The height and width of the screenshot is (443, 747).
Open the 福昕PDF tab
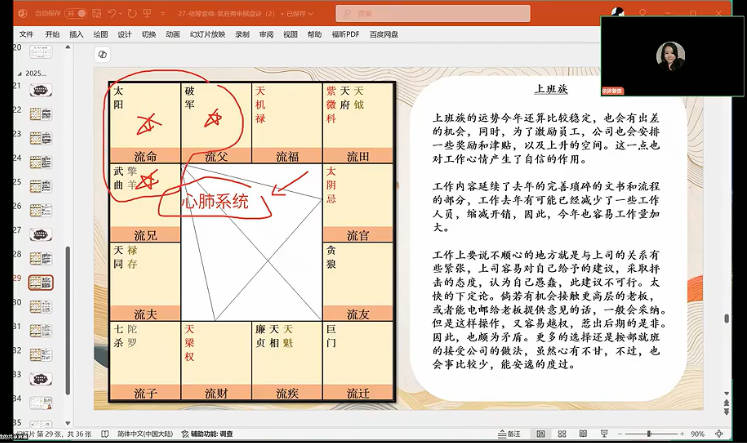[346, 34]
